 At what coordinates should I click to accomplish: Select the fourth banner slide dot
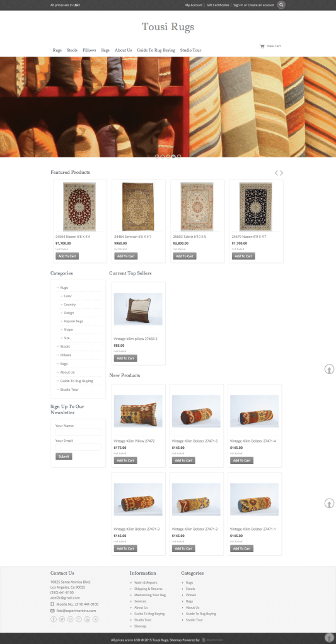click(x=173, y=157)
